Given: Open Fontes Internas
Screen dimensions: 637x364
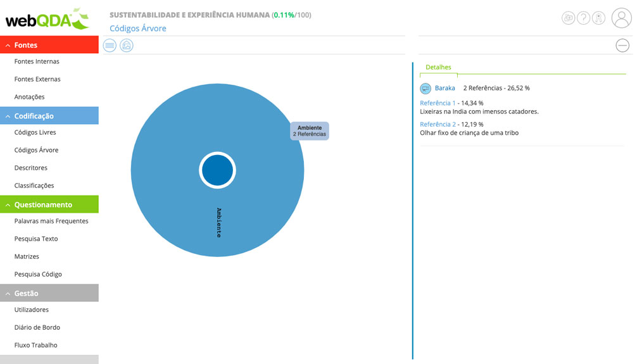Looking at the screenshot, I should (x=37, y=61).
